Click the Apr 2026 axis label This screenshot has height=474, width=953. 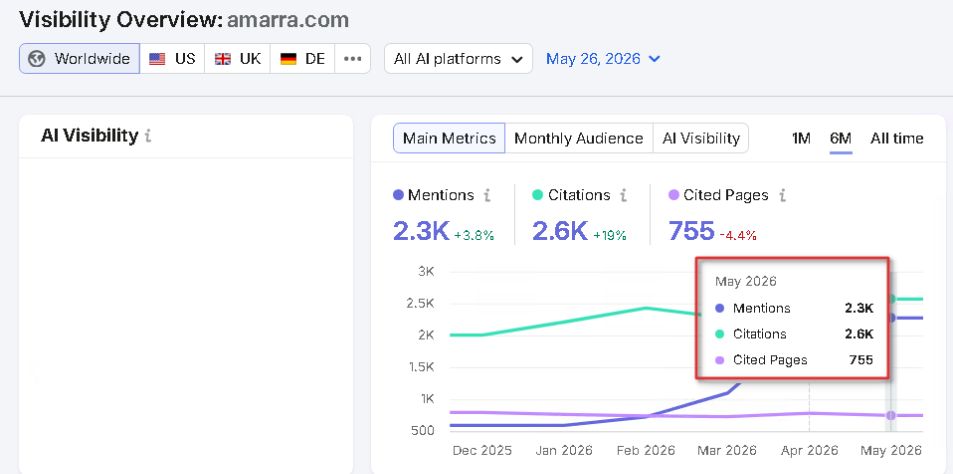pyautogui.click(x=809, y=450)
